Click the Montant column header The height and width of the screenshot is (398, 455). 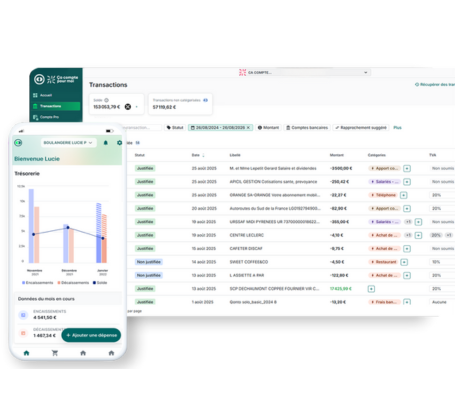[x=337, y=155]
